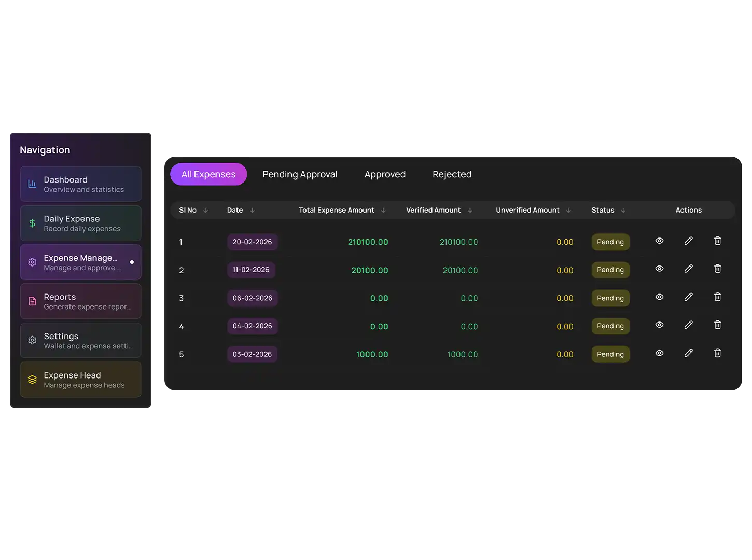
Task: Open Dashboard overview and statistics
Action: tap(80, 184)
